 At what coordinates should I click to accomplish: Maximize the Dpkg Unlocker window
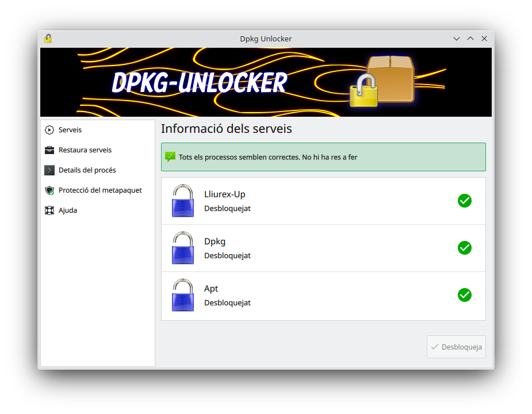point(470,39)
